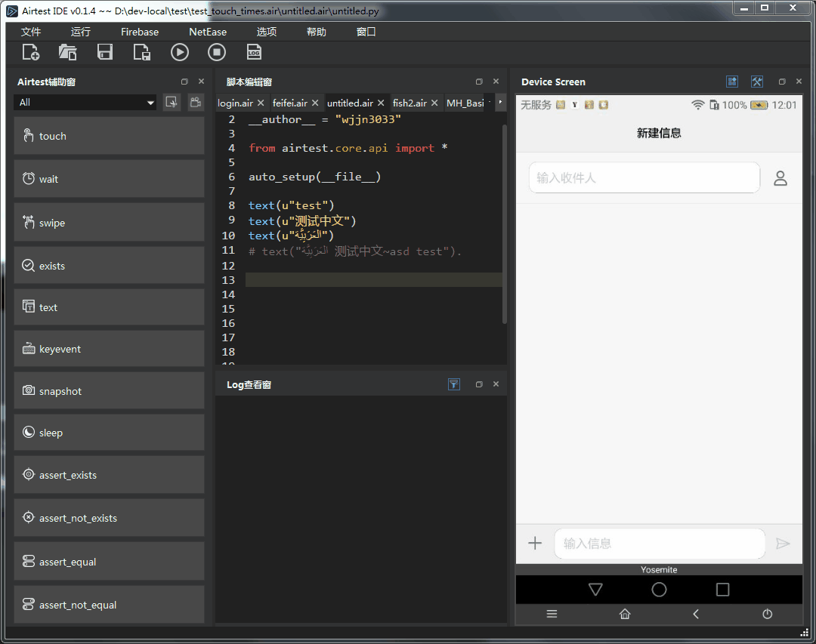816x644 pixels.
Task: Click the back chevron icon below device screen
Action: (696, 615)
